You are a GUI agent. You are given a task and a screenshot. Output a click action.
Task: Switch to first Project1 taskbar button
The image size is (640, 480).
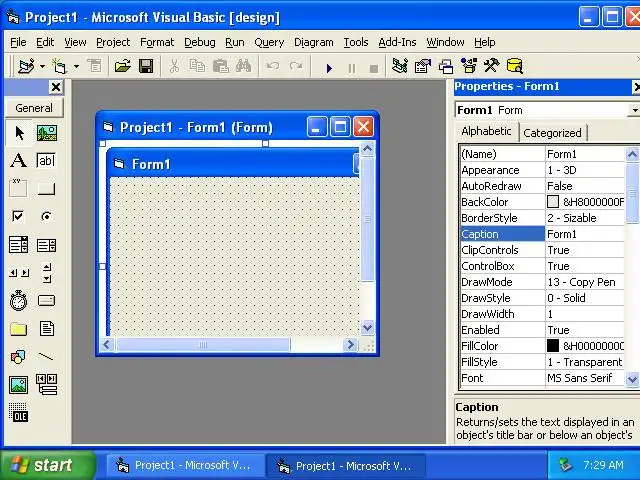(x=185, y=465)
